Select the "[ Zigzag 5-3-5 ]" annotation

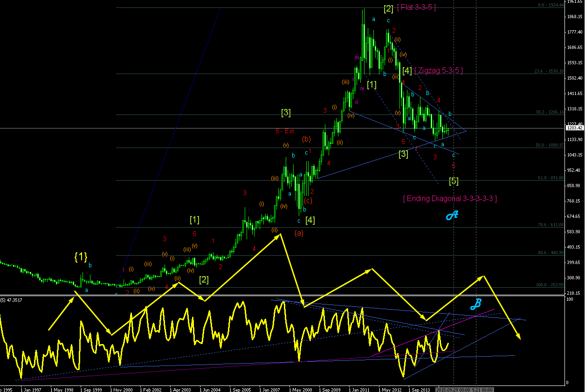438,70
